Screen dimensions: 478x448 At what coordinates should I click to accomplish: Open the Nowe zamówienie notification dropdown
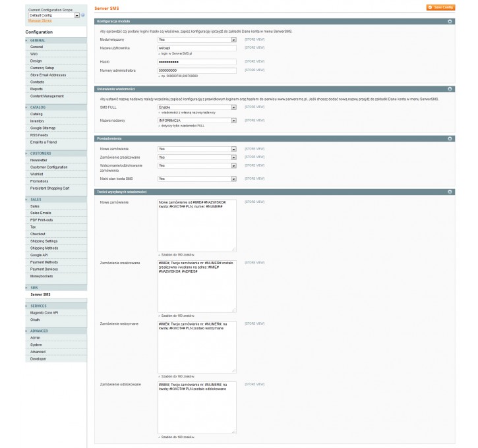click(x=197, y=149)
